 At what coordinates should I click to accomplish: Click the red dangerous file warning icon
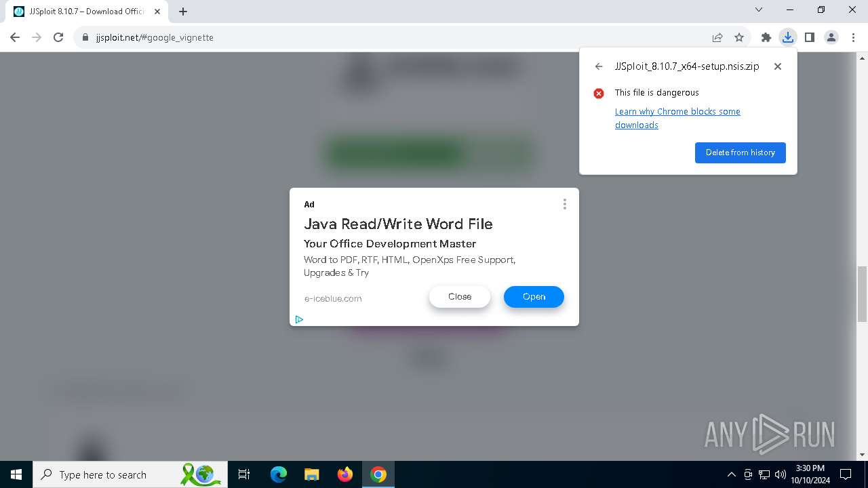599,94
